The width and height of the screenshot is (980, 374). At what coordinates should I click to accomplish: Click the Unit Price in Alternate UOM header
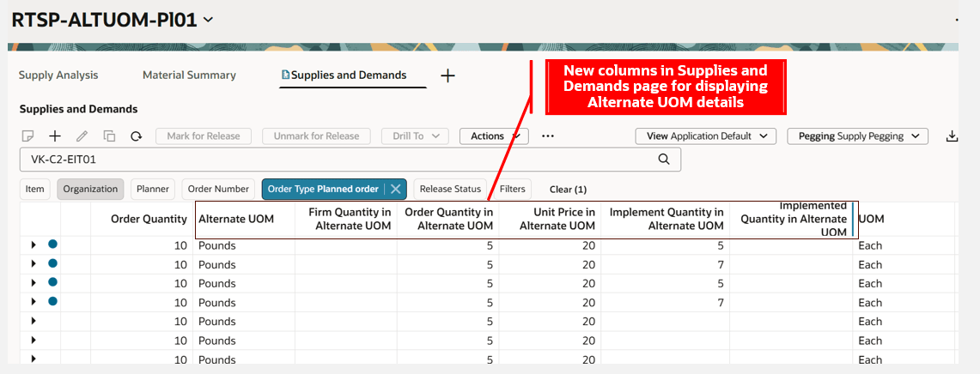coord(557,219)
